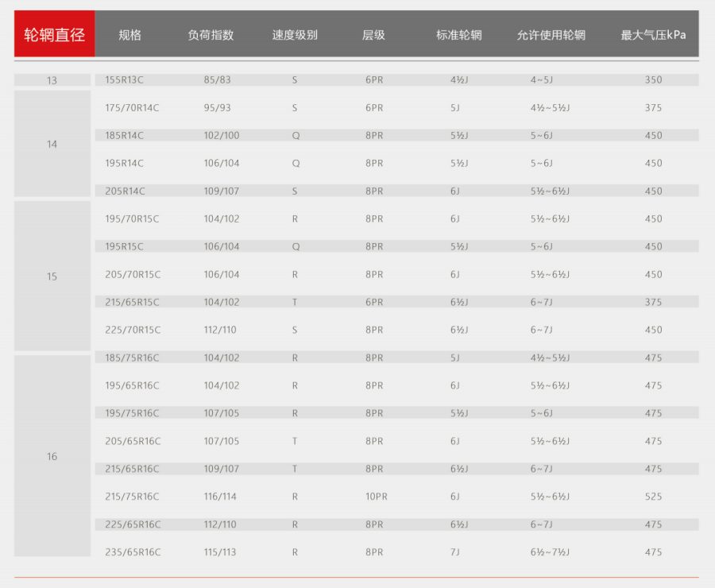This screenshot has width=715, height=588.
Task: Click spec 205/70R15C
Action: [133, 275]
